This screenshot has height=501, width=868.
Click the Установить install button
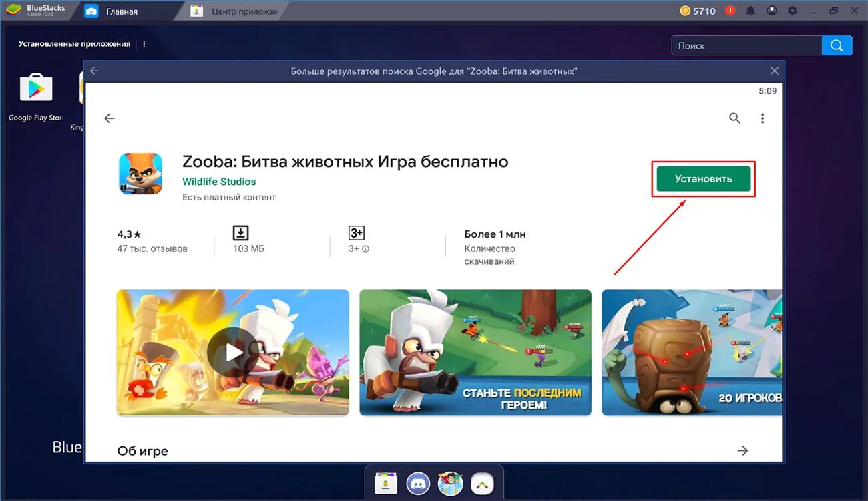[x=704, y=179]
